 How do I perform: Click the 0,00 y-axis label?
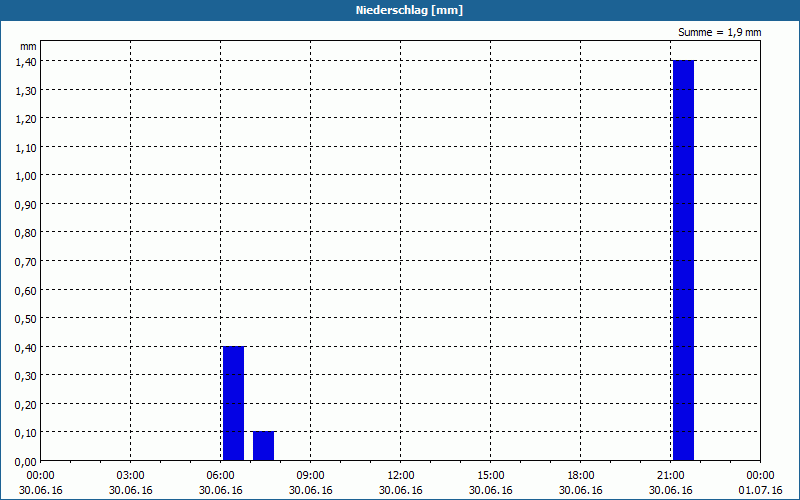26,462
